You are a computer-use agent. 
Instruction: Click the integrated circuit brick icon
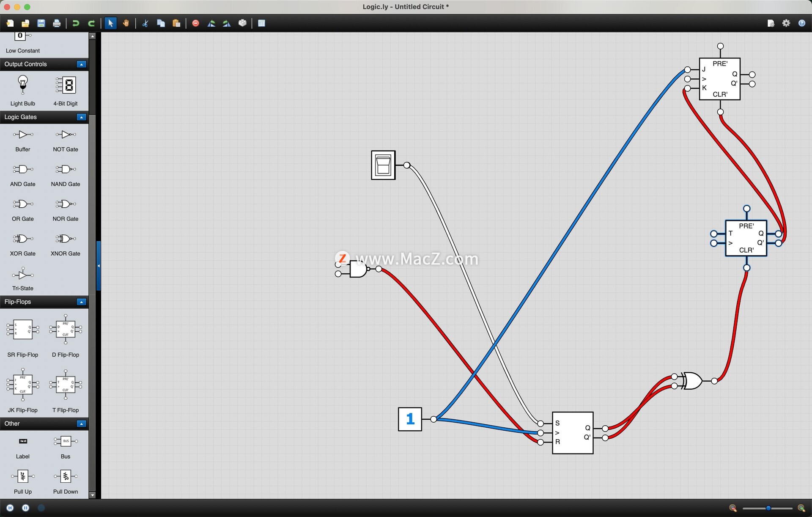(242, 23)
